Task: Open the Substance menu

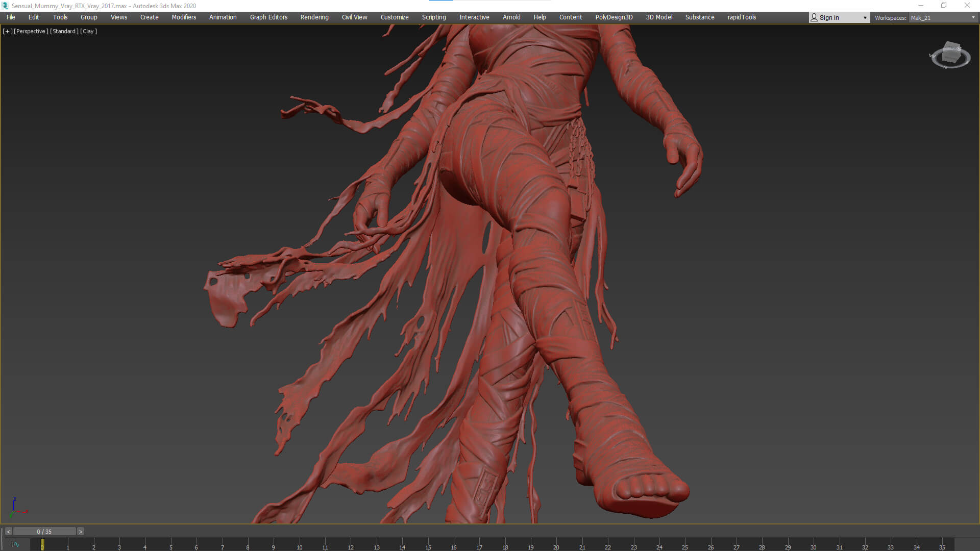Action: [x=700, y=17]
